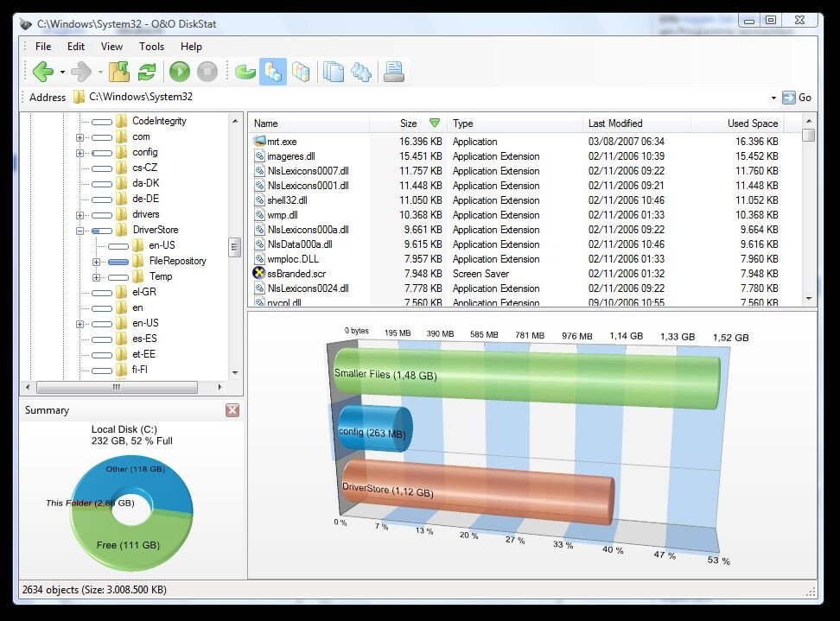Click the Smaller Files green bar
The width and height of the screenshot is (840, 621).
(x=526, y=378)
